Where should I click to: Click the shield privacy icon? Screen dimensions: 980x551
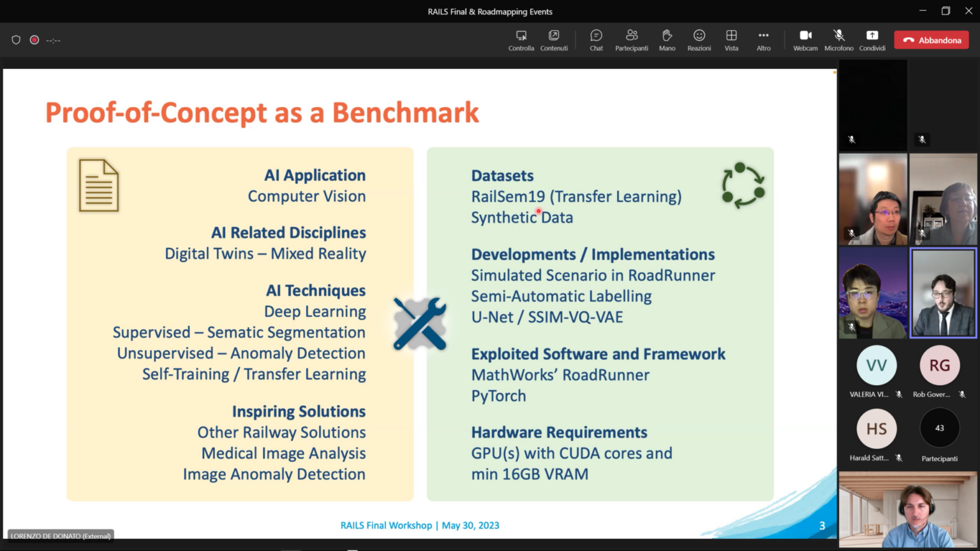[16, 40]
